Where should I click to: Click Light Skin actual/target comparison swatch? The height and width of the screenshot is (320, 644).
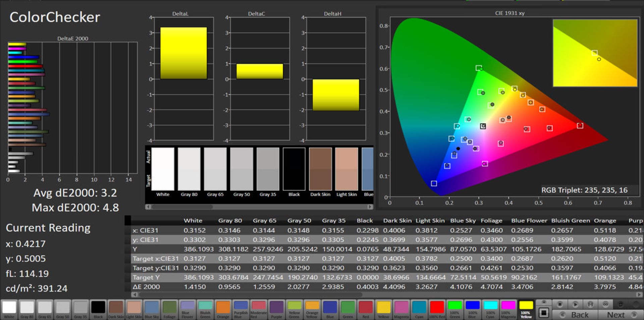pyautogui.click(x=346, y=169)
